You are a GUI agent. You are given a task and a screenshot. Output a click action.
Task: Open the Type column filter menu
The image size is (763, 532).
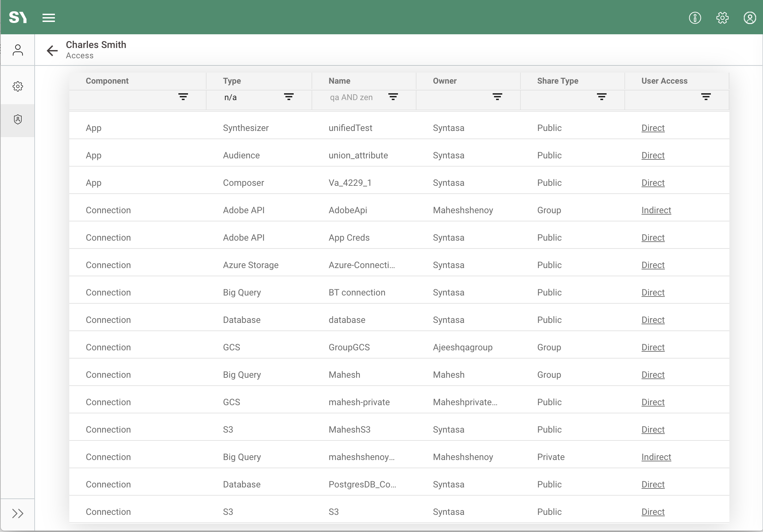(x=289, y=97)
